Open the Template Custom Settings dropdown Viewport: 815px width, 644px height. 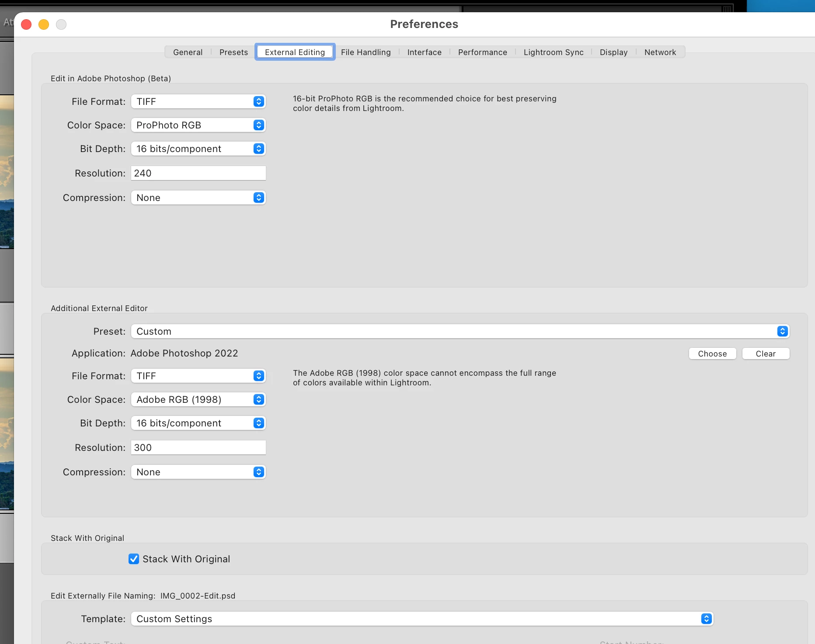pos(422,619)
